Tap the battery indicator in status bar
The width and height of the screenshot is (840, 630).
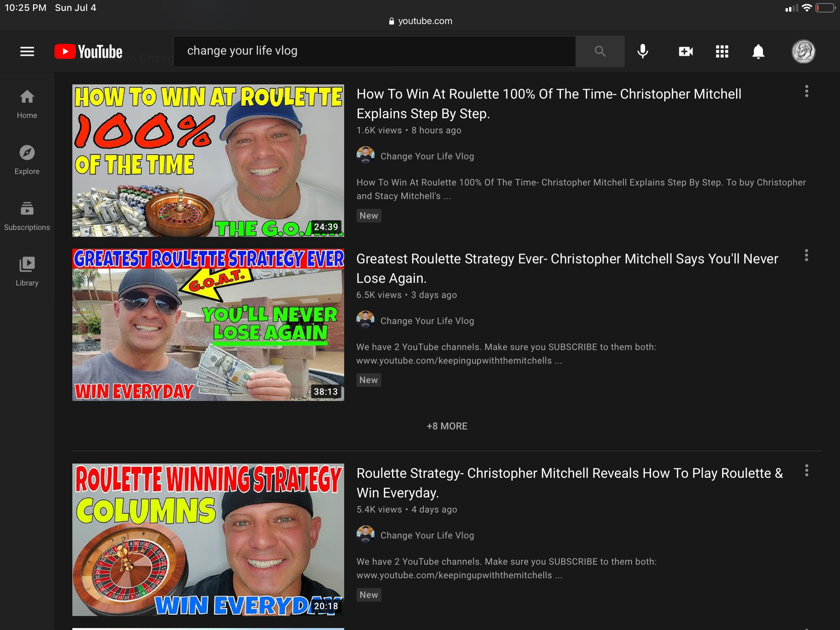click(825, 8)
